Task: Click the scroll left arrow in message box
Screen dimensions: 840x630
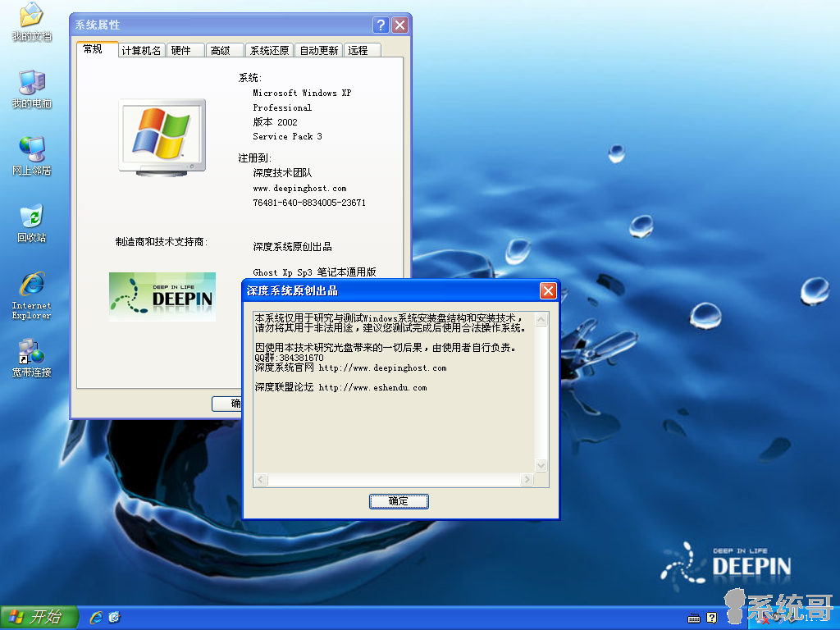Action: coord(261,479)
